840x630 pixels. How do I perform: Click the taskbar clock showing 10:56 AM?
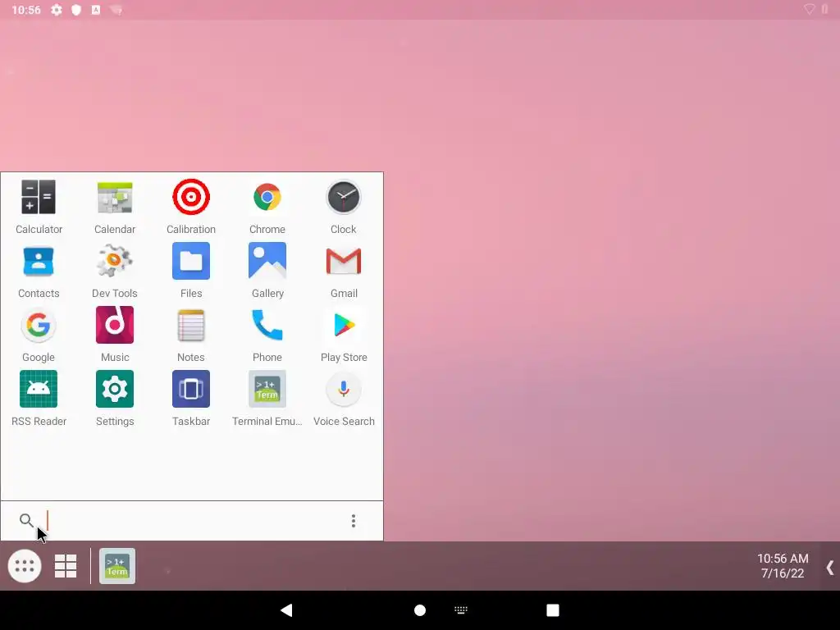[783, 558]
